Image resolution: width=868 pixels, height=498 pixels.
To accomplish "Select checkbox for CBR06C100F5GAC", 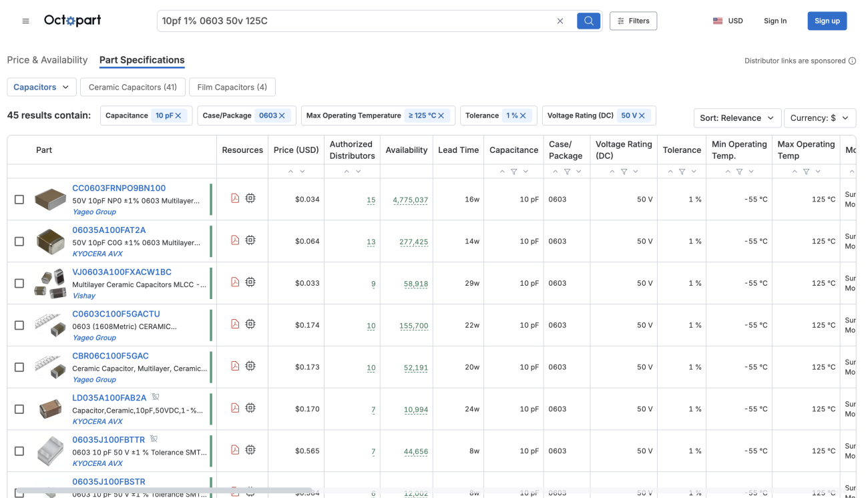I will point(19,367).
